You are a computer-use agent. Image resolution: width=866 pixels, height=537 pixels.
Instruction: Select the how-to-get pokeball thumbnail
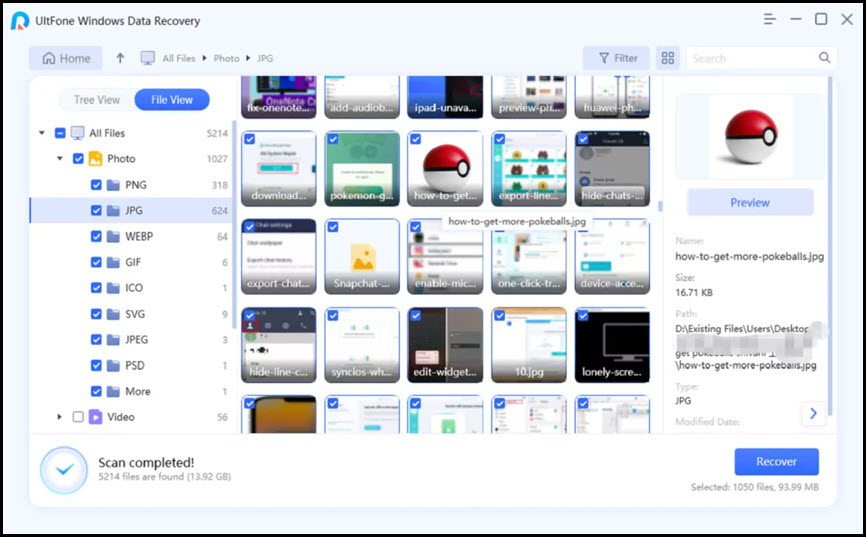coord(445,169)
